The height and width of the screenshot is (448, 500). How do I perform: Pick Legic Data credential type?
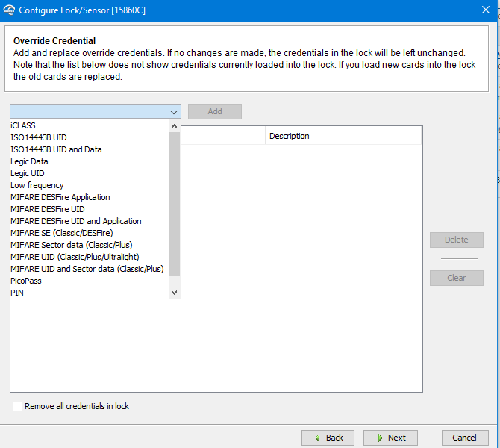pyautogui.click(x=29, y=161)
